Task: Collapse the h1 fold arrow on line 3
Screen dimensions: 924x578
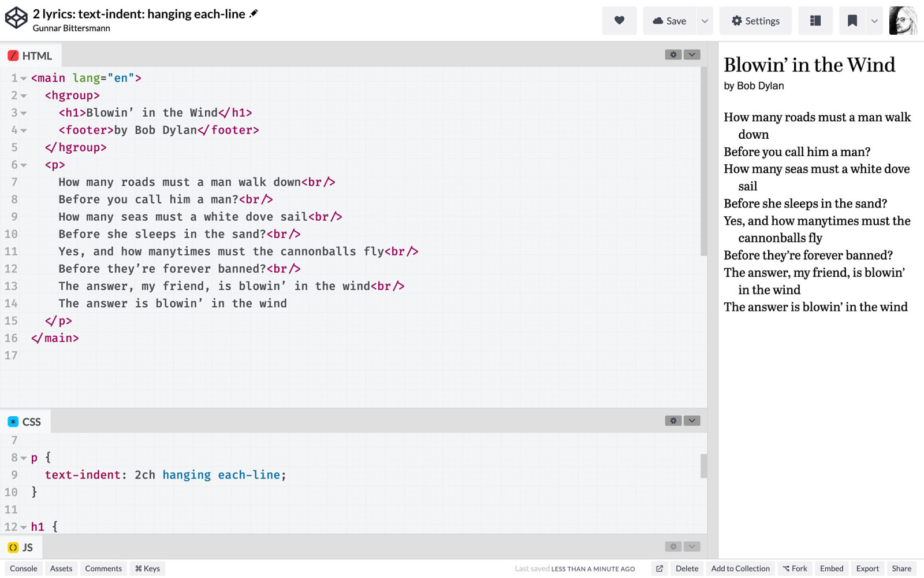Action: [x=24, y=113]
